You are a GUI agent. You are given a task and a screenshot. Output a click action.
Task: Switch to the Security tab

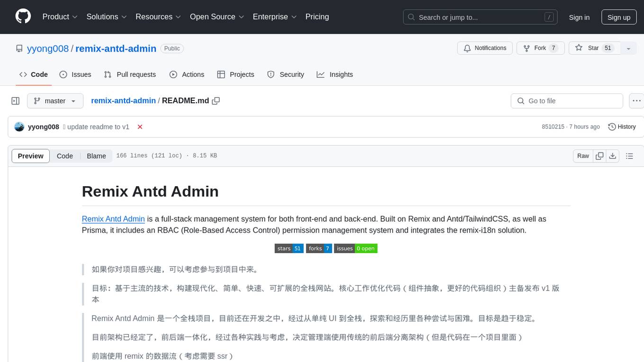(x=286, y=74)
